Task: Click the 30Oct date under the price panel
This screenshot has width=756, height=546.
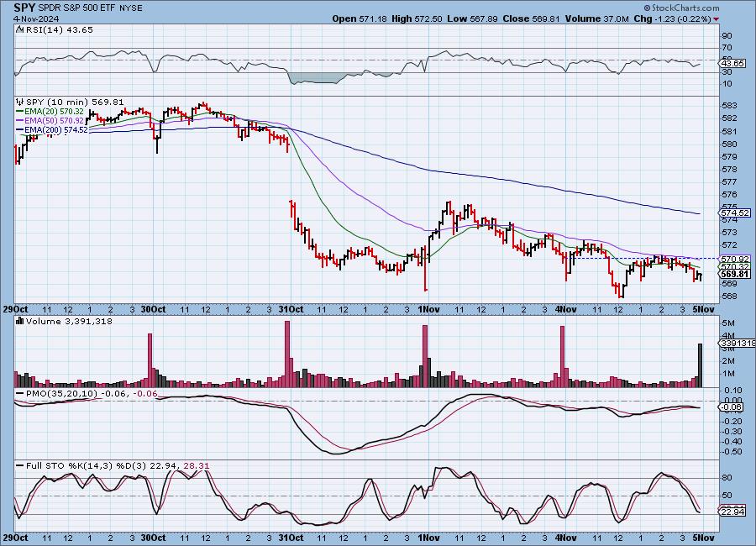Action: tap(154, 310)
